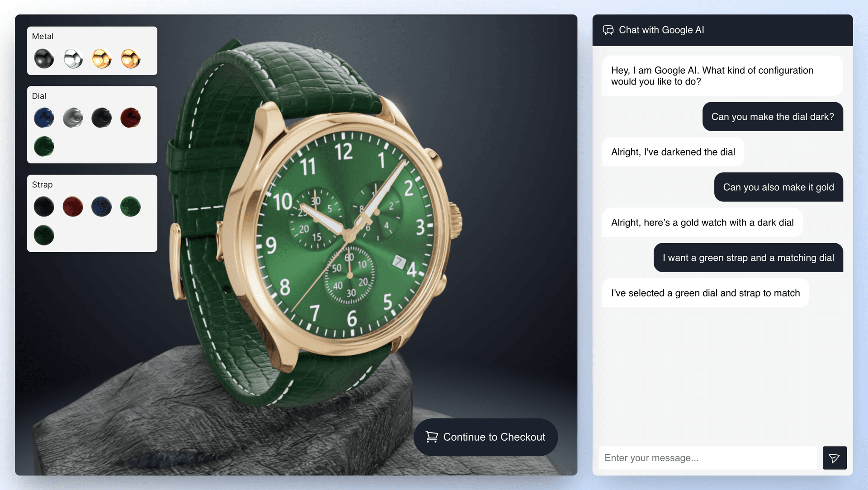Click Continue to Checkout button
The image size is (868, 490).
coord(486,437)
